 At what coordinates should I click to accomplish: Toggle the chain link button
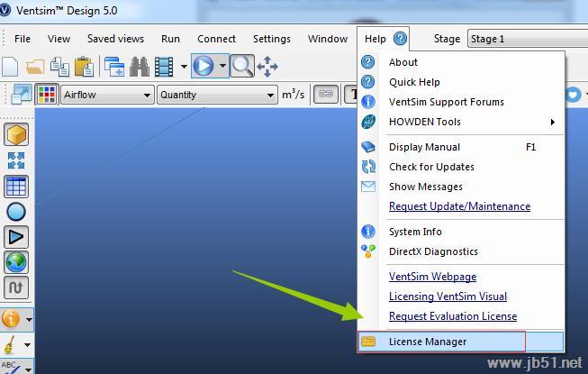pos(325,94)
